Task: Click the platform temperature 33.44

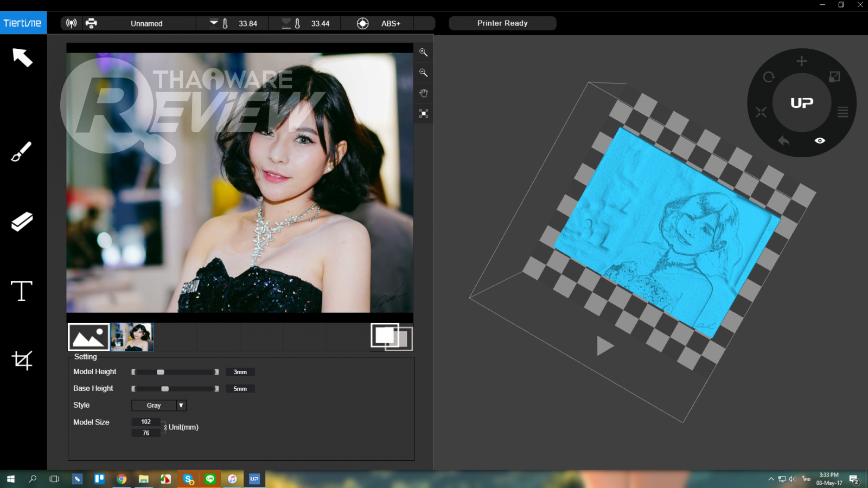Action: pyautogui.click(x=320, y=23)
